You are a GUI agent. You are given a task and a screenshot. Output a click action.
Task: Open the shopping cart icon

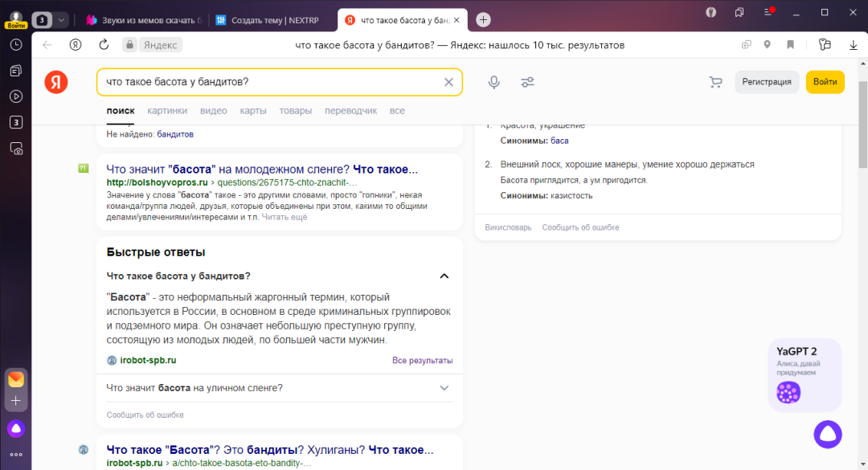tap(715, 82)
